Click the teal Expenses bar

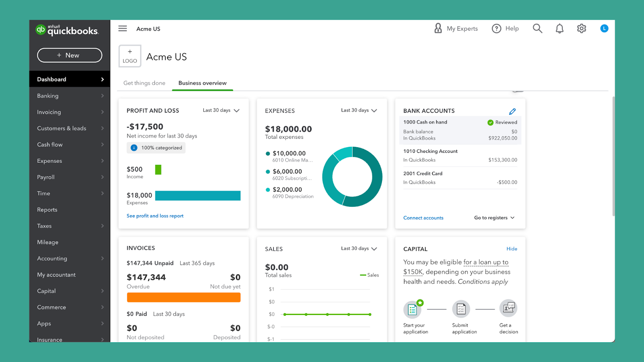pos(198,195)
